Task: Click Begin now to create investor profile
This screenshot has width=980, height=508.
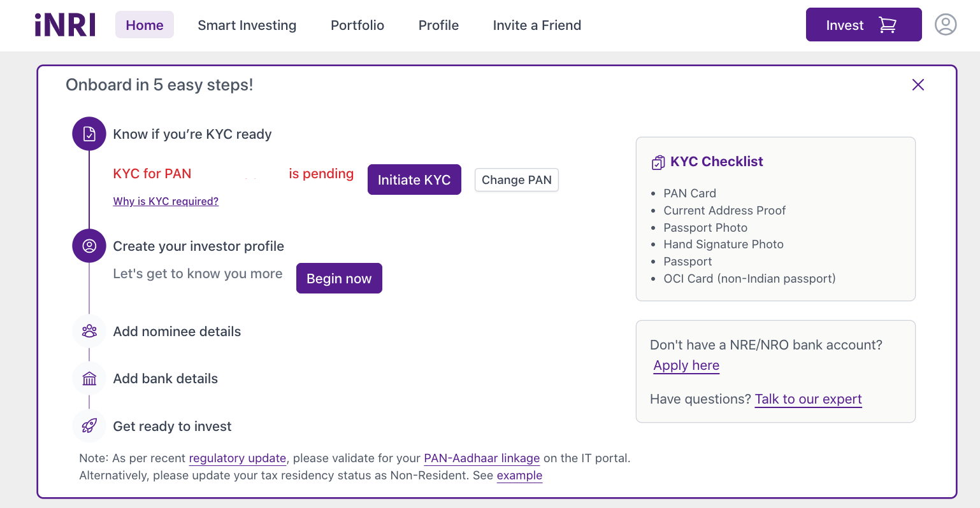Action: coord(339,278)
